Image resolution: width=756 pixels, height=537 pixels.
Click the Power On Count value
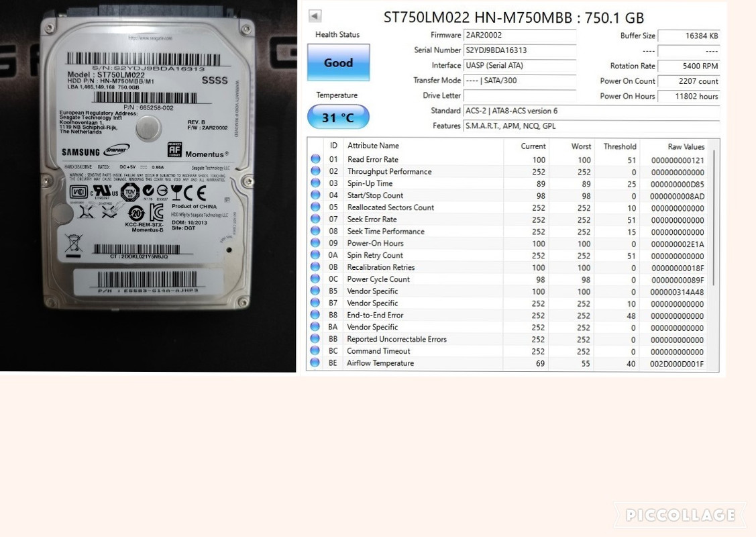point(689,81)
